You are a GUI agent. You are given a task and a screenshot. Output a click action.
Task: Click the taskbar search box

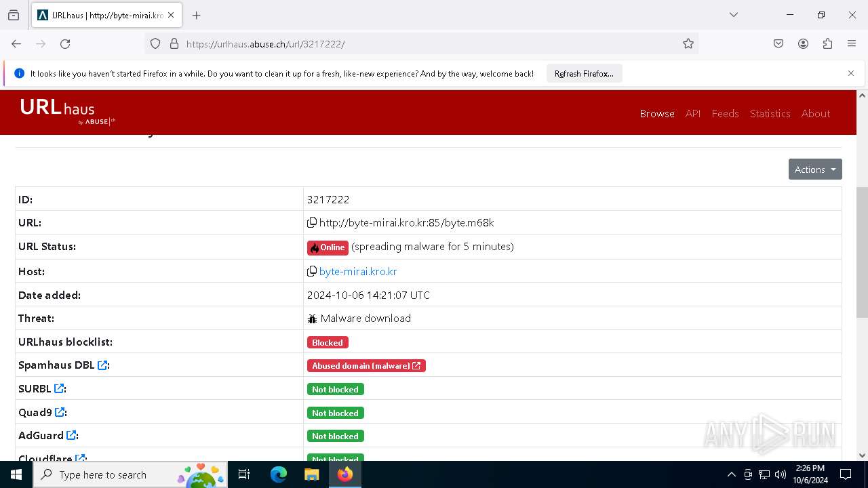click(x=130, y=474)
